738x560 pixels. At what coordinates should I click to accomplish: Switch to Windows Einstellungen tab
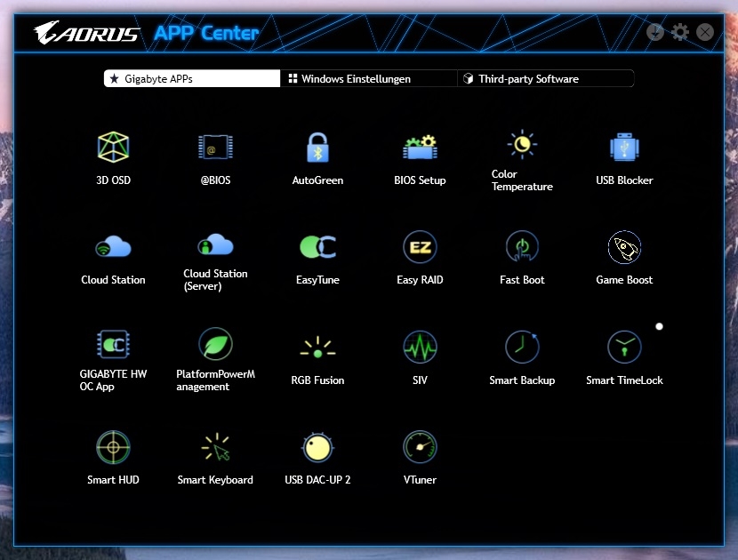[368, 78]
